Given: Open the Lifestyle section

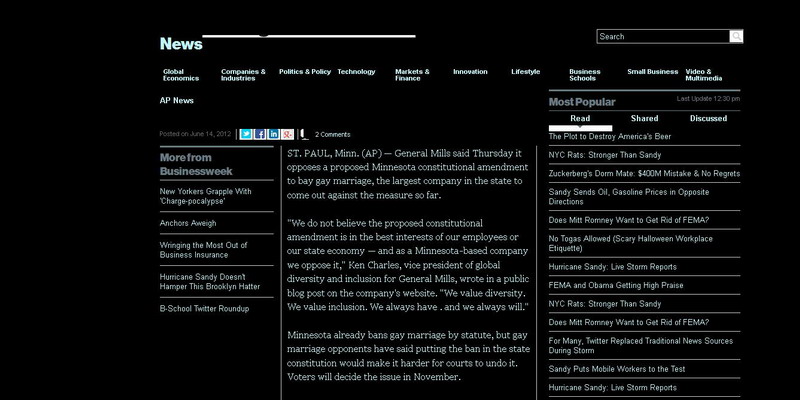Looking at the screenshot, I should 526,72.
